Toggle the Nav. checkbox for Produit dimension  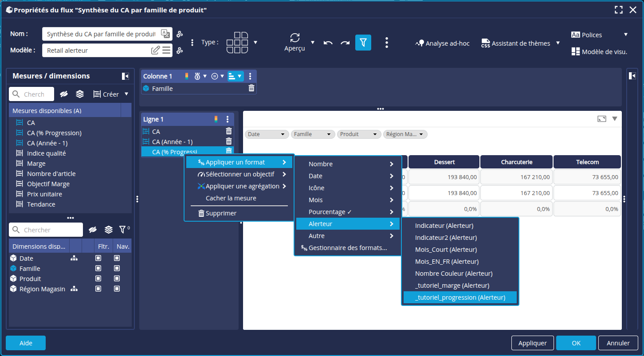117,278
